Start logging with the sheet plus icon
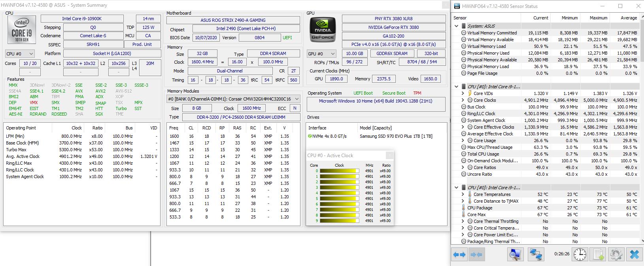This screenshot has width=644, height=266. click(599, 254)
